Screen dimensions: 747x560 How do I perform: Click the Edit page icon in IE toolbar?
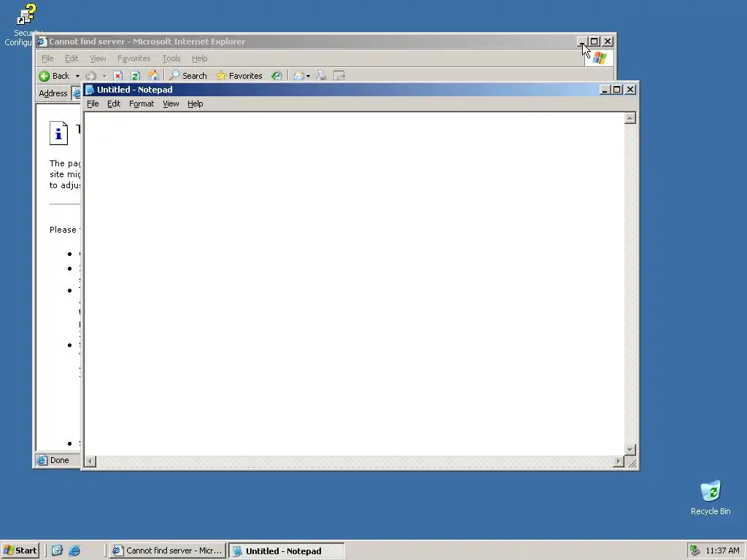pos(339,76)
